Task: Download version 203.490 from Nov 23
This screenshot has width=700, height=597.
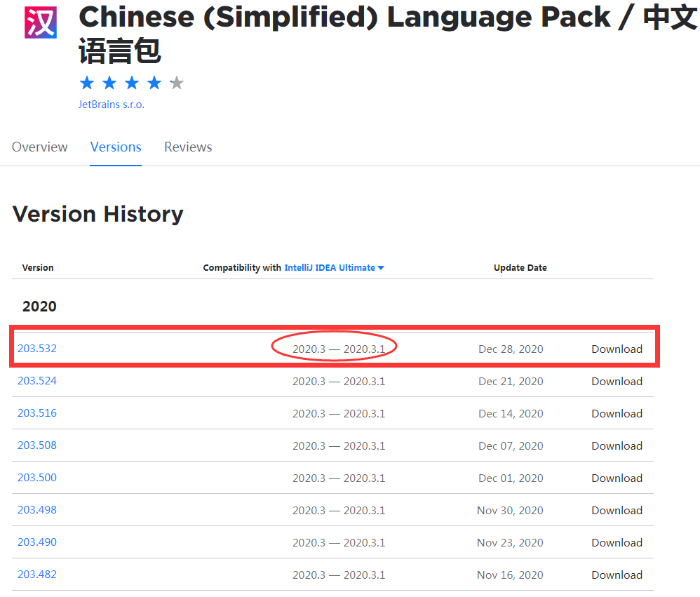Action: click(617, 542)
